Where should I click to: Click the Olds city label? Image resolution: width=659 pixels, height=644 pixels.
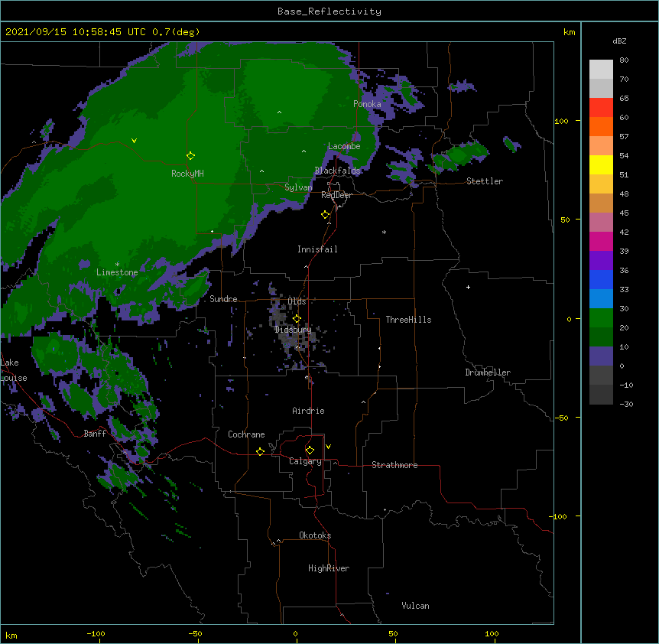click(x=297, y=301)
